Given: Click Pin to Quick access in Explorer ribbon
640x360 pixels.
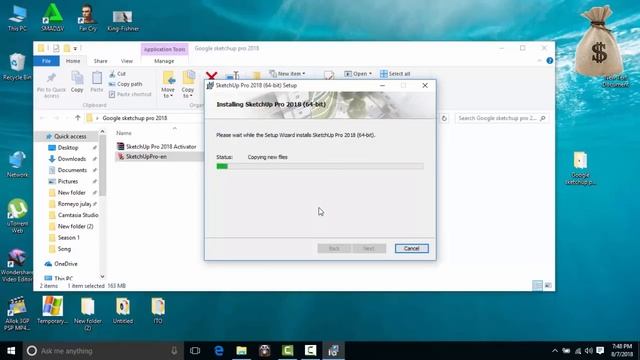Looking at the screenshot, I should (51, 85).
